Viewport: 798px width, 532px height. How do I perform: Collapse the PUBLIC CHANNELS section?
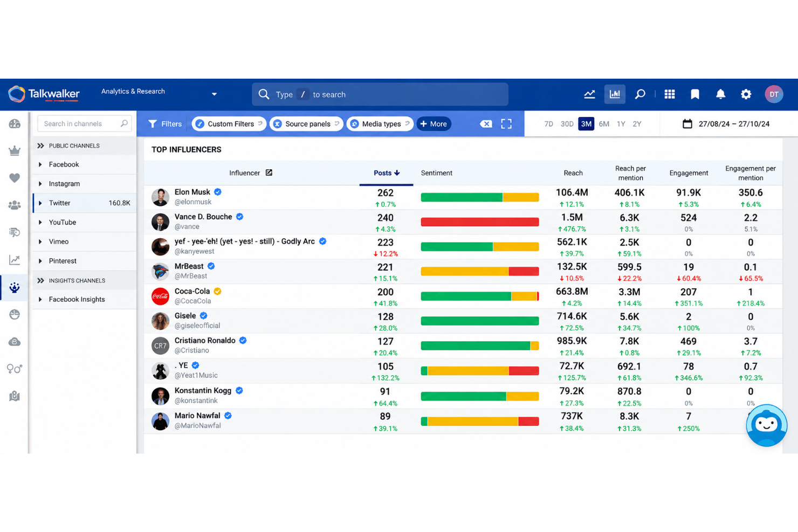pyautogui.click(x=40, y=146)
